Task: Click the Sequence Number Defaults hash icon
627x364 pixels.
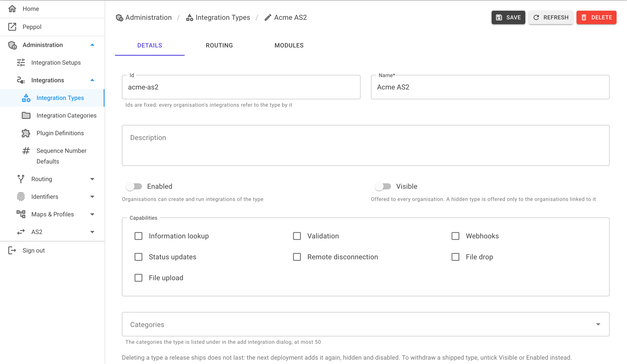Action: click(x=26, y=151)
